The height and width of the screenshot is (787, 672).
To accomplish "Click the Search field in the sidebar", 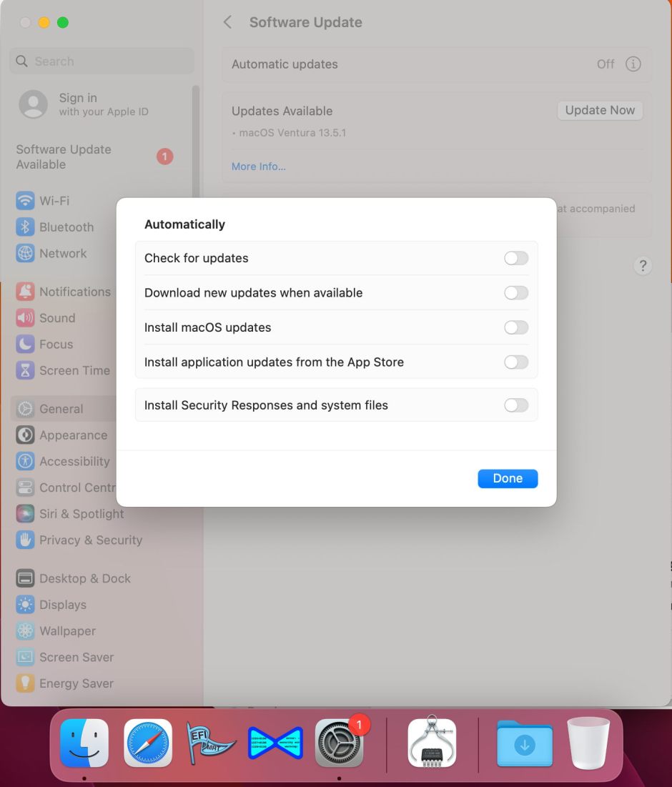I will (101, 61).
